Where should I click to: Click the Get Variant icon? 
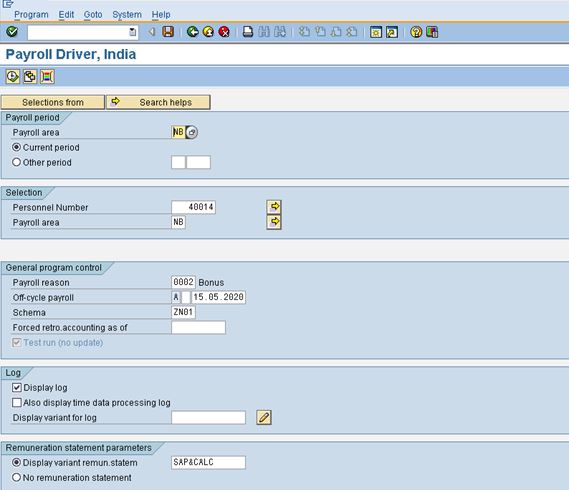(30, 77)
